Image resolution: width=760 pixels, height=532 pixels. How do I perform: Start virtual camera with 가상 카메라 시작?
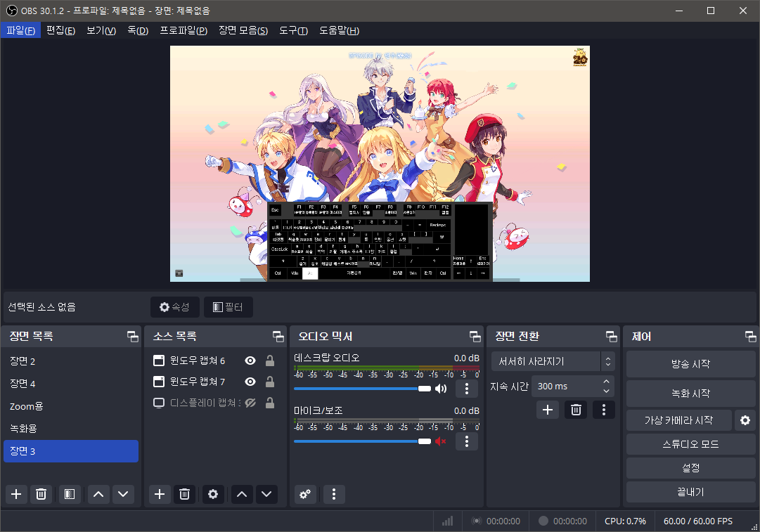678,420
